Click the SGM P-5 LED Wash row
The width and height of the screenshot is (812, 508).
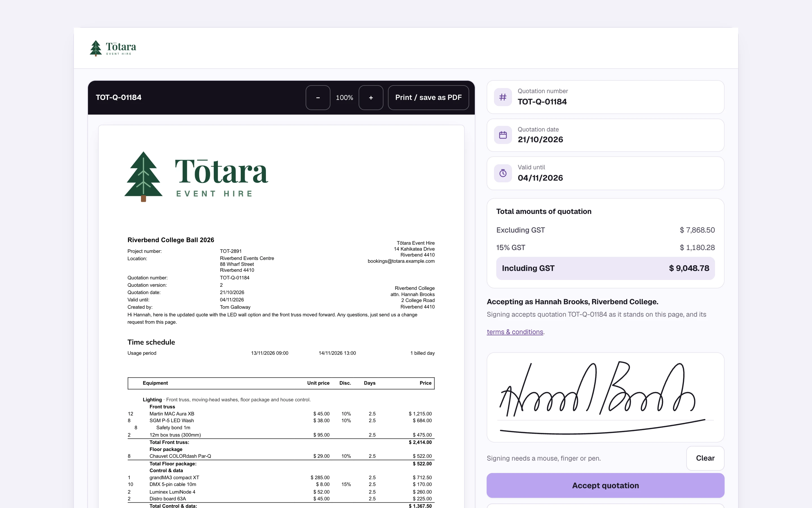pyautogui.click(x=281, y=421)
